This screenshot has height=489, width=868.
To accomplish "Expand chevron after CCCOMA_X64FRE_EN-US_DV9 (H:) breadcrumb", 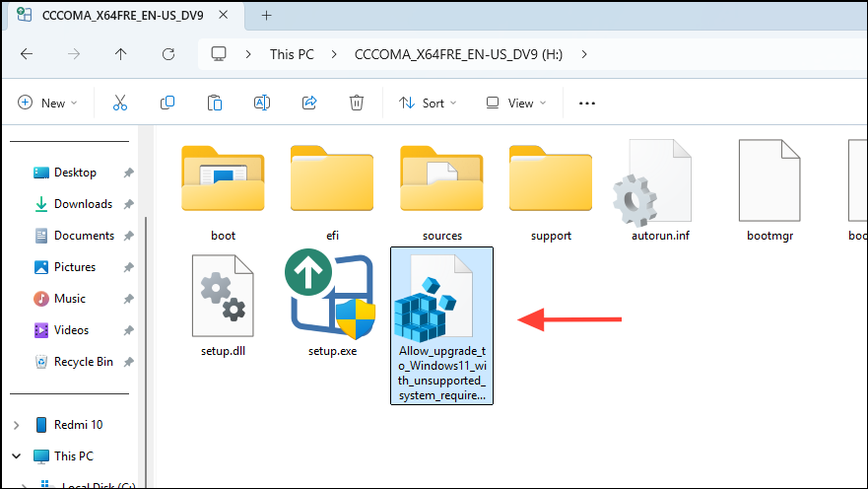I will (584, 54).
